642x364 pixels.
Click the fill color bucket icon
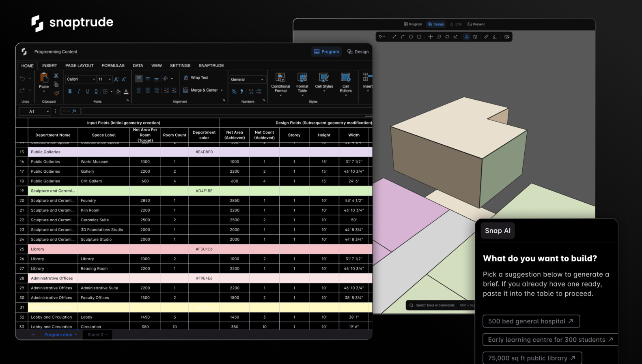click(118, 92)
